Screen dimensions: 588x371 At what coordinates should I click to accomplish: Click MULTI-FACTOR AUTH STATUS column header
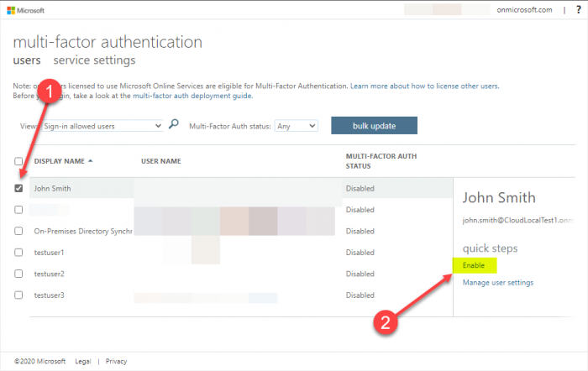coord(381,161)
